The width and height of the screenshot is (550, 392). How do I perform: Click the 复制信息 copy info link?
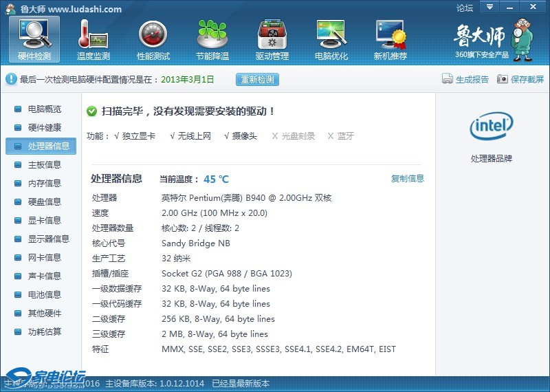[x=408, y=179]
